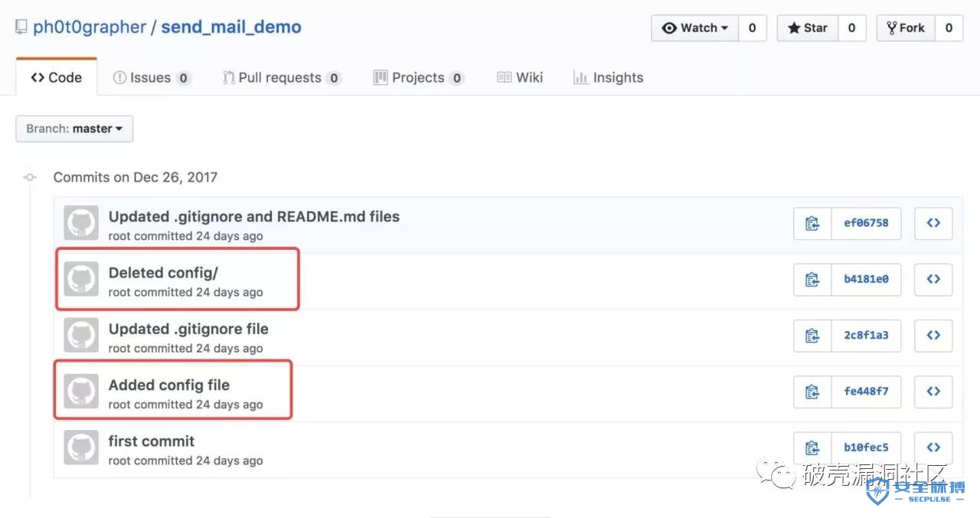
Task: Copy full SHA for commit fe448f7
Action: [812, 392]
